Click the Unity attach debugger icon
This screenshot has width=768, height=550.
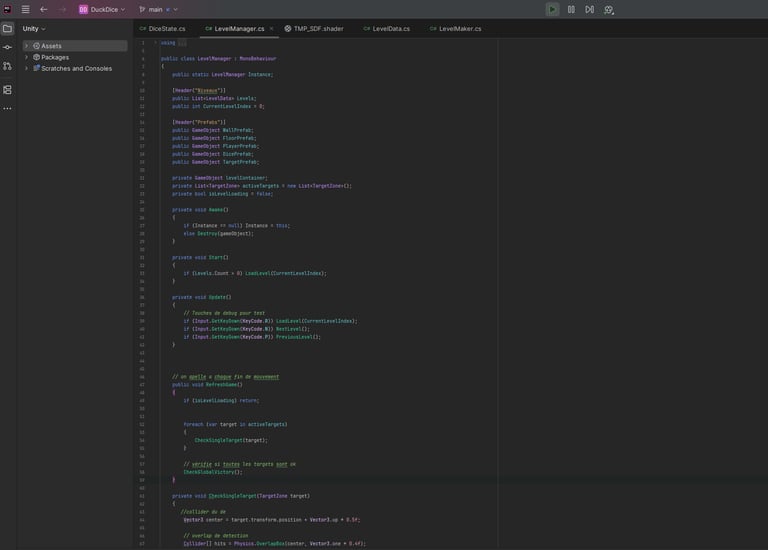pyautogui.click(x=608, y=9)
